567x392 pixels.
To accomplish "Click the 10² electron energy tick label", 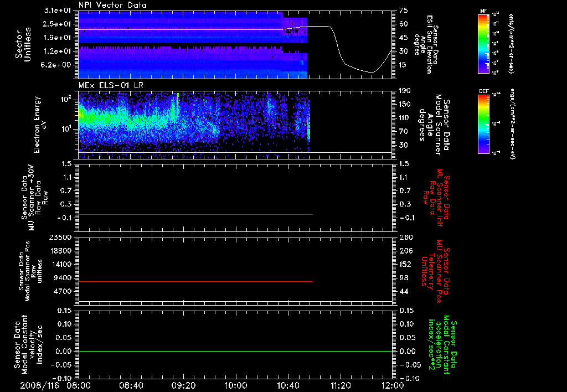I will pos(68,99).
